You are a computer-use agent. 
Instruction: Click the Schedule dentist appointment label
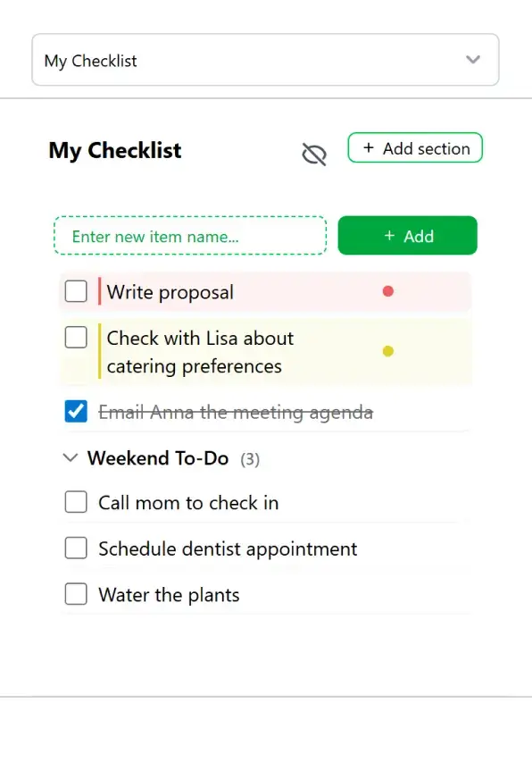click(228, 549)
